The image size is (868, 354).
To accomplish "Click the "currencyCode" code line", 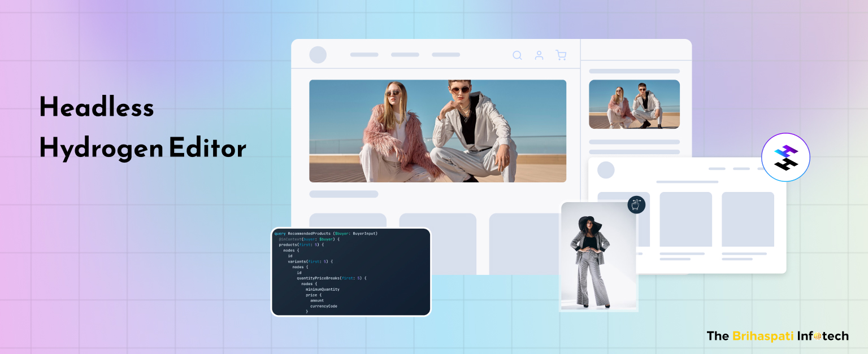I will pyautogui.click(x=324, y=306).
